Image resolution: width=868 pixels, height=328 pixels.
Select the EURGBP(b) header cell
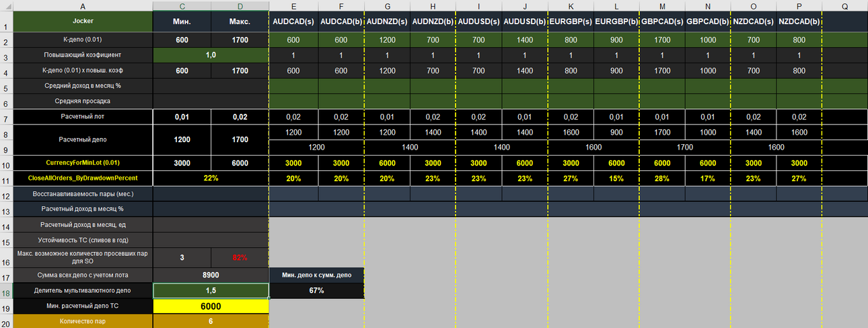[x=617, y=22]
